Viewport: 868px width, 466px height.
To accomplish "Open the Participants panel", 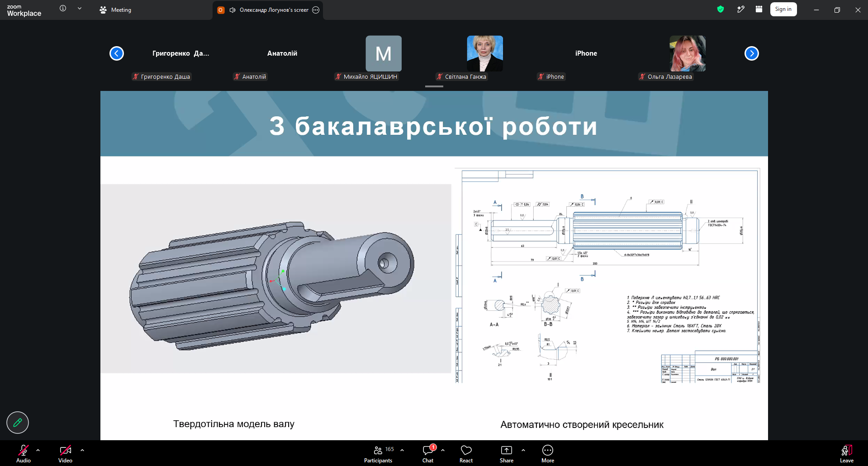I will (x=378, y=453).
